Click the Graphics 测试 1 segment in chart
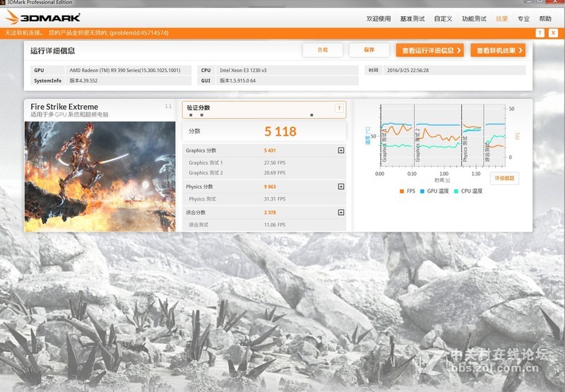 click(x=397, y=136)
